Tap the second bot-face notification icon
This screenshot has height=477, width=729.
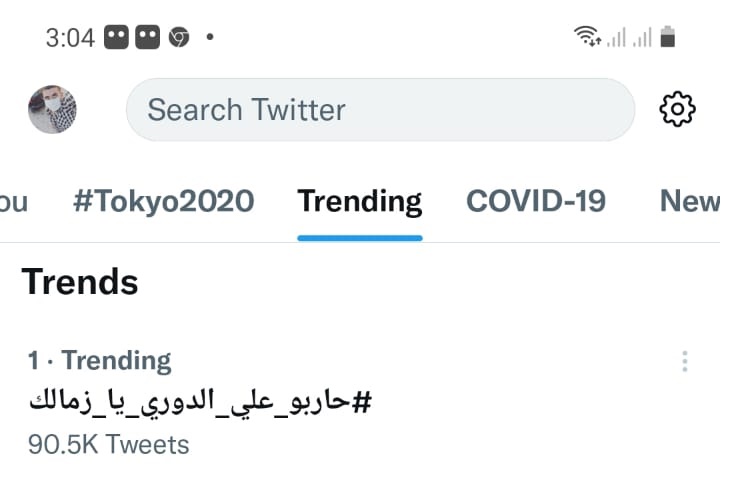point(147,37)
